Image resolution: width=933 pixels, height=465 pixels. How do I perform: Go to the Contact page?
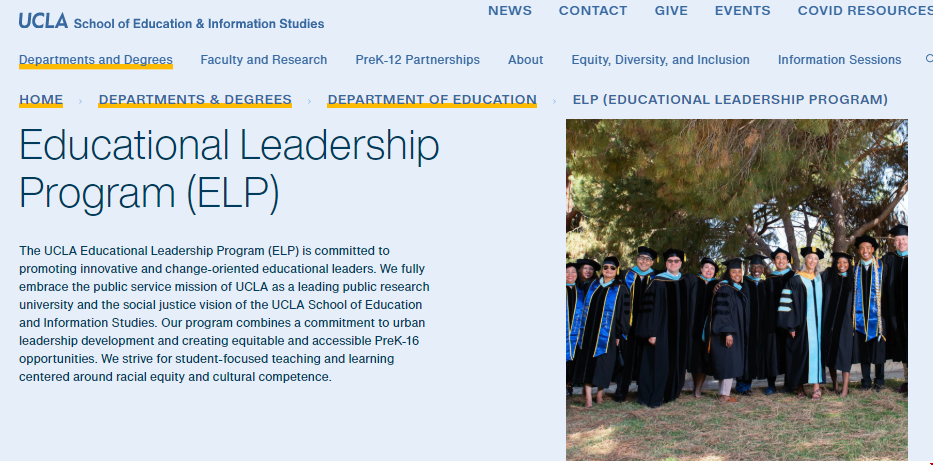coord(593,11)
